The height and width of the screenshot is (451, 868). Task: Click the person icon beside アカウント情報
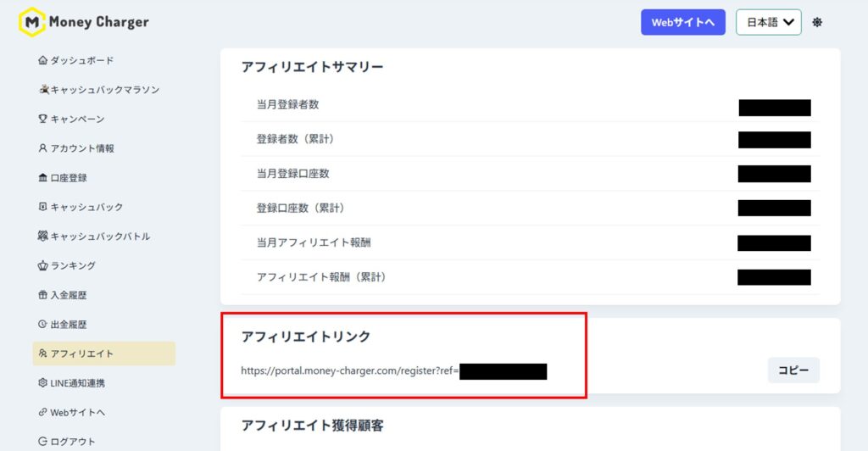pyautogui.click(x=43, y=148)
